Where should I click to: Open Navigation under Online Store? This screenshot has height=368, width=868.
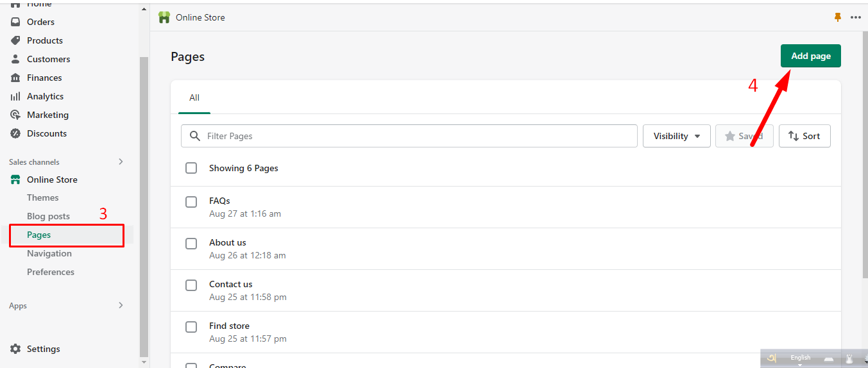tap(49, 253)
